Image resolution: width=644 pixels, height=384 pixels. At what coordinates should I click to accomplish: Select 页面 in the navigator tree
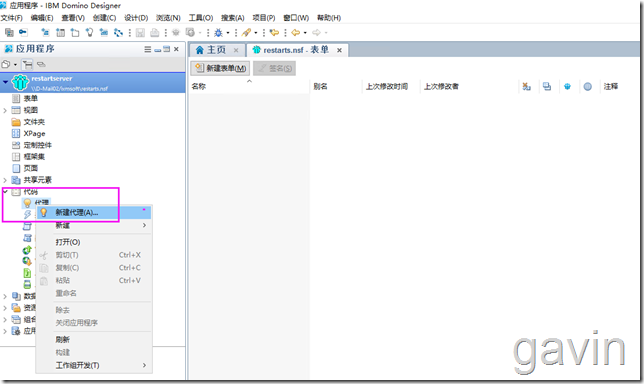click(30, 168)
